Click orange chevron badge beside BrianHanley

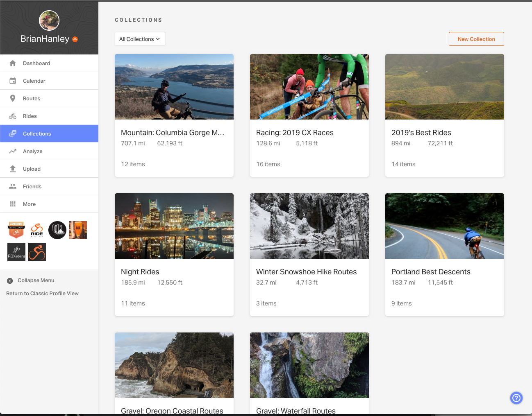(x=75, y=39)
